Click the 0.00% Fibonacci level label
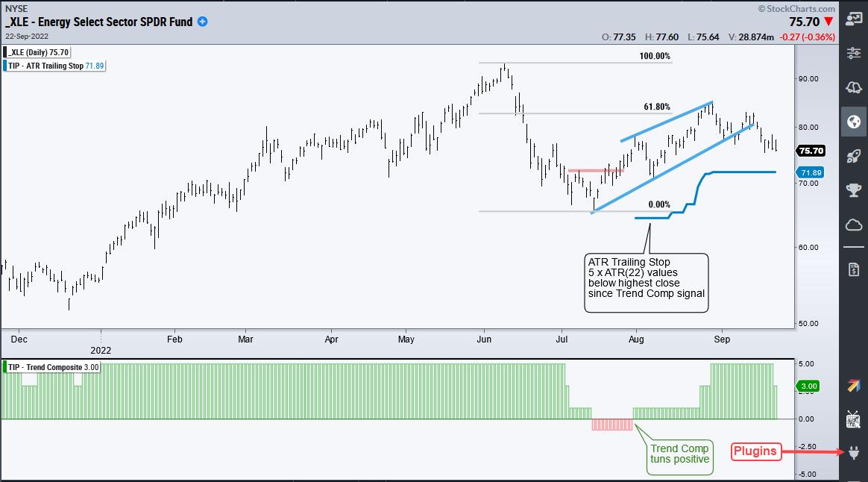Image resolution: width=868 pixels, height=482 pixels. point(658,204)
